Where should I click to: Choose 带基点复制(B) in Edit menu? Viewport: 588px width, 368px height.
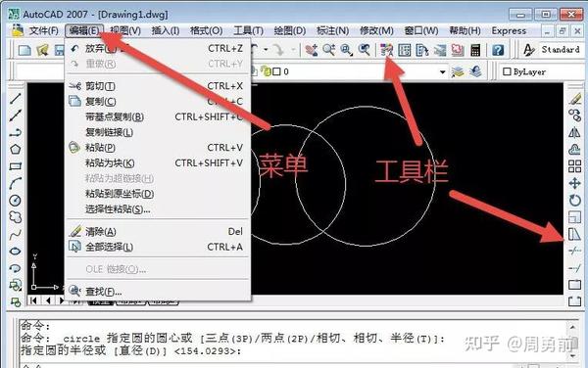point(158,116)
